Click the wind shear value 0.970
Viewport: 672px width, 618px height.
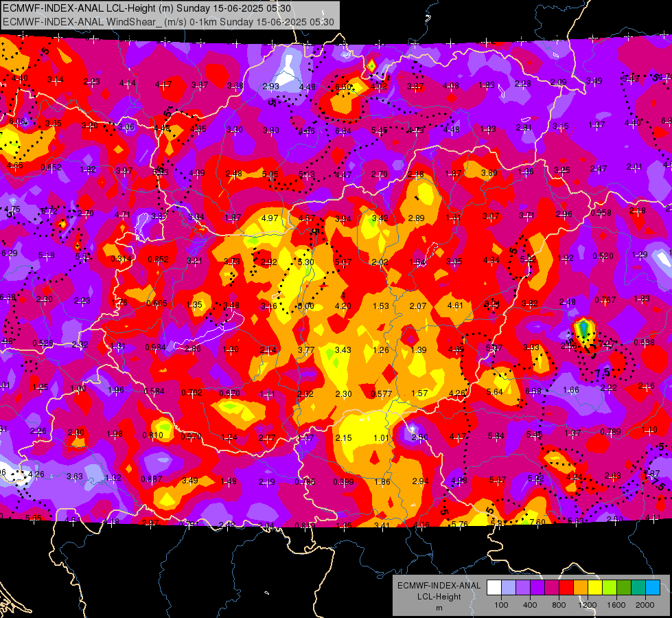[191, 437]
